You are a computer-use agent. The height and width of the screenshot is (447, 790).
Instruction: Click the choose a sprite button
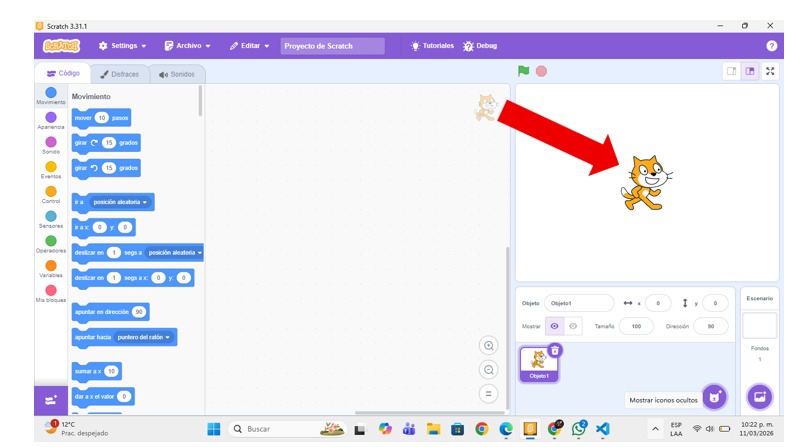pyautogui.click(x=714, y=397)
